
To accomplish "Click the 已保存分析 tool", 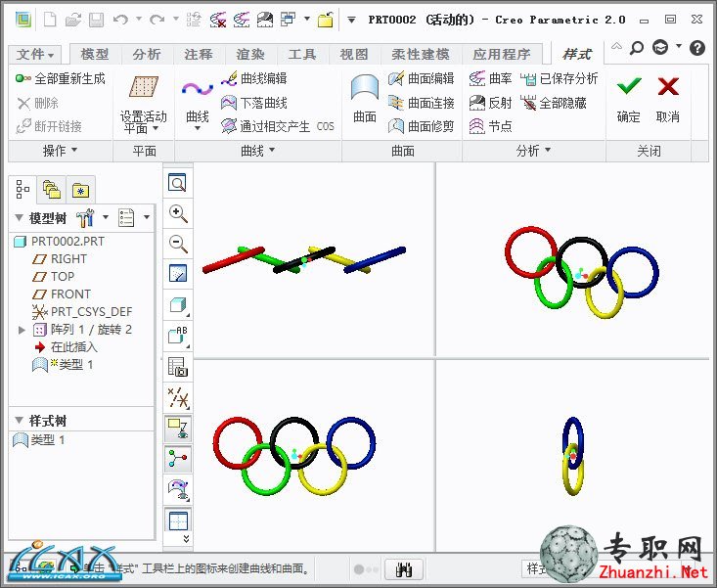I will (x=560, y=78).
